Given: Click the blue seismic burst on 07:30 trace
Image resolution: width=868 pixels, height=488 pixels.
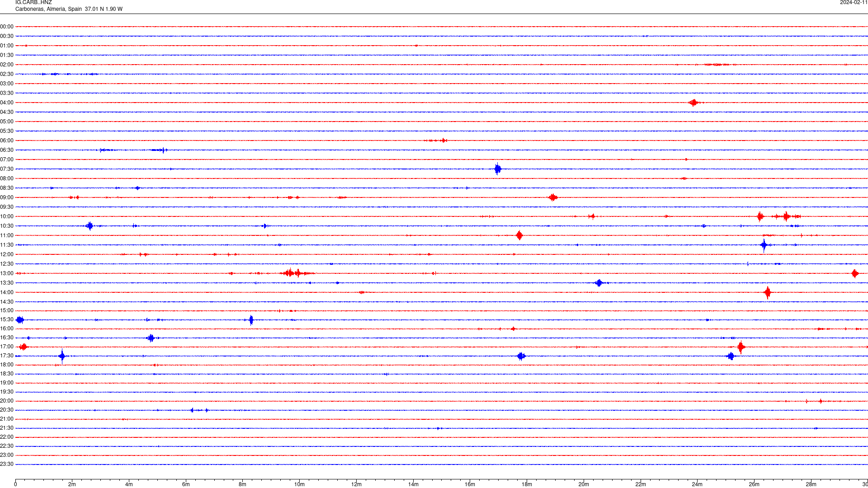Looking at the screenshot, I should (498, 169).
